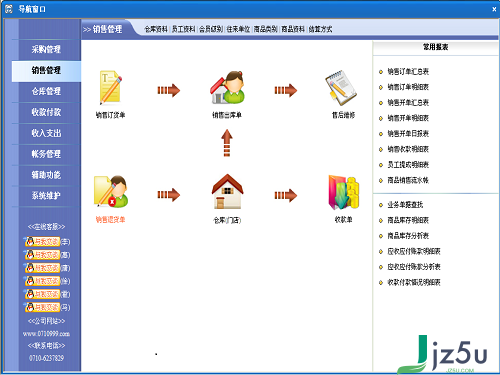This screenshot has height=375, width=500.
Task: Click the 常用报表 panel header
Action: (x=435, y=47)
